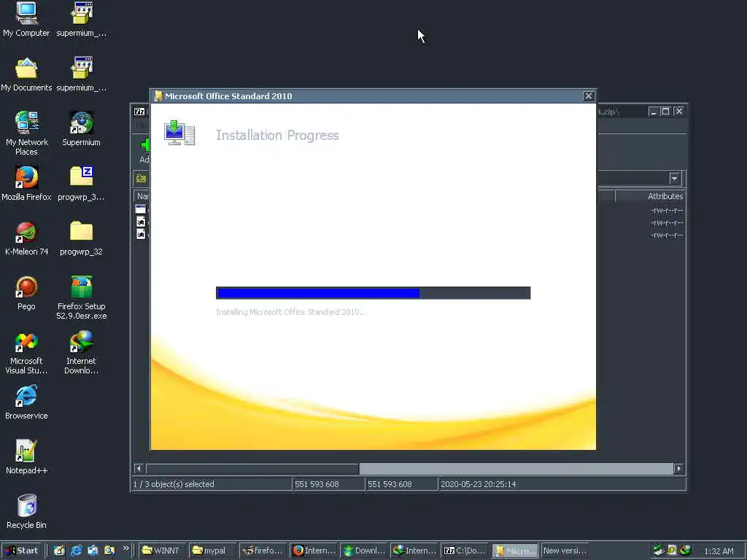Expand the 7-Zip address path dropdown
This screenshot has height=560, width=747.
click(674, 179)
